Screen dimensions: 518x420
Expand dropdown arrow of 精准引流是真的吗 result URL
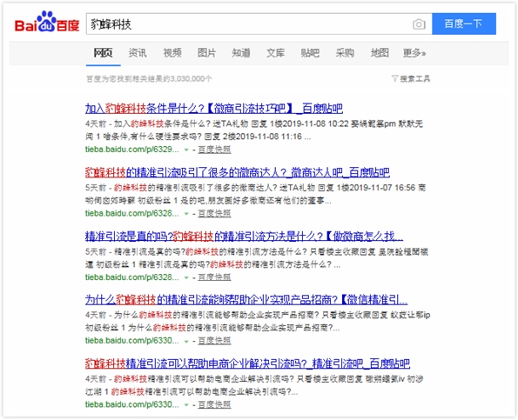click(186, 277)
